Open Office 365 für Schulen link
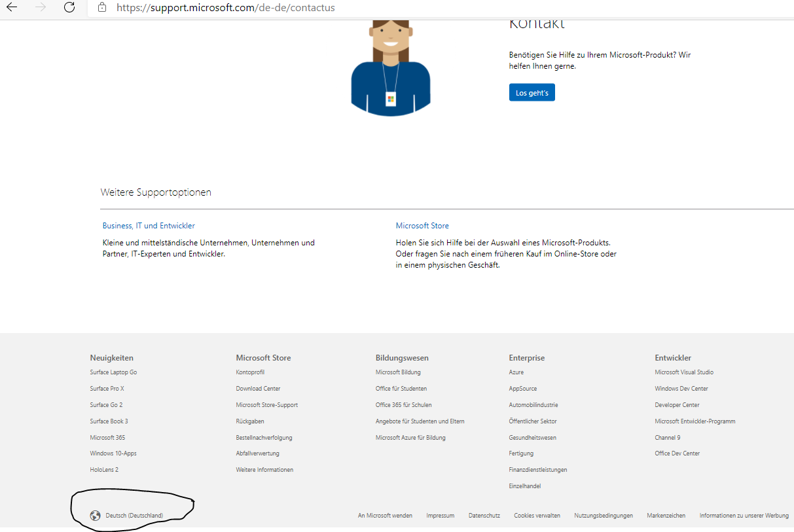Viewport: 794px width, 532px height. pyautogui.click(x=404, y=405)
